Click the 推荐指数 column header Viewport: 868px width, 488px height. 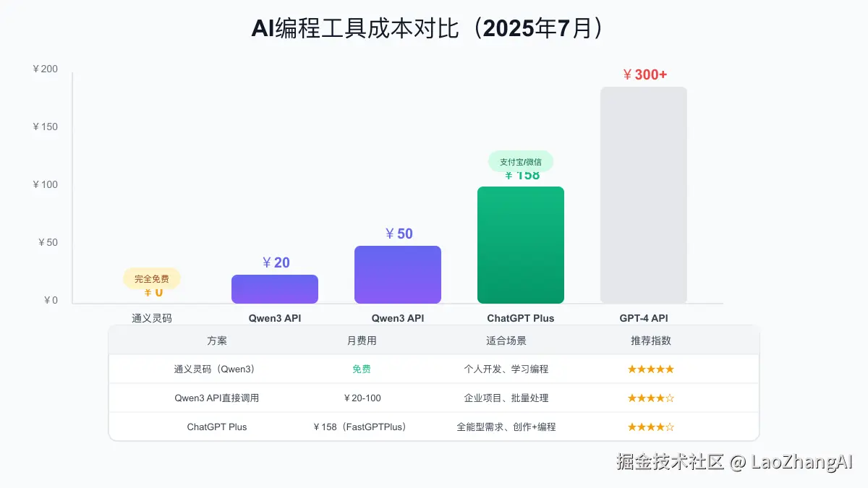(650, 340)
